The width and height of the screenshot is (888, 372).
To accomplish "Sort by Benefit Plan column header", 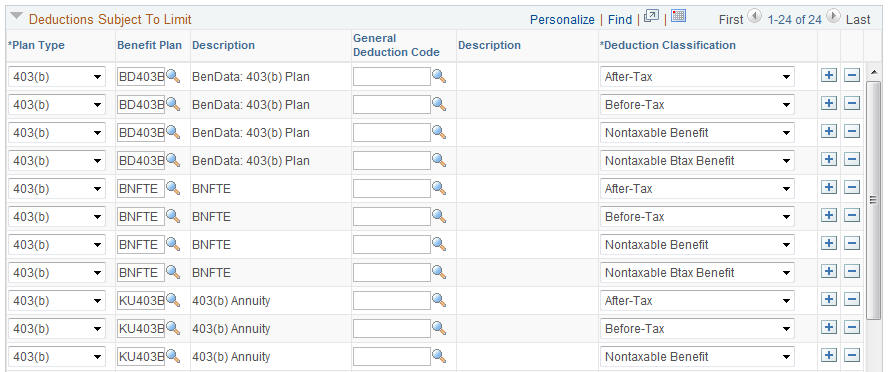I will 150,45.
